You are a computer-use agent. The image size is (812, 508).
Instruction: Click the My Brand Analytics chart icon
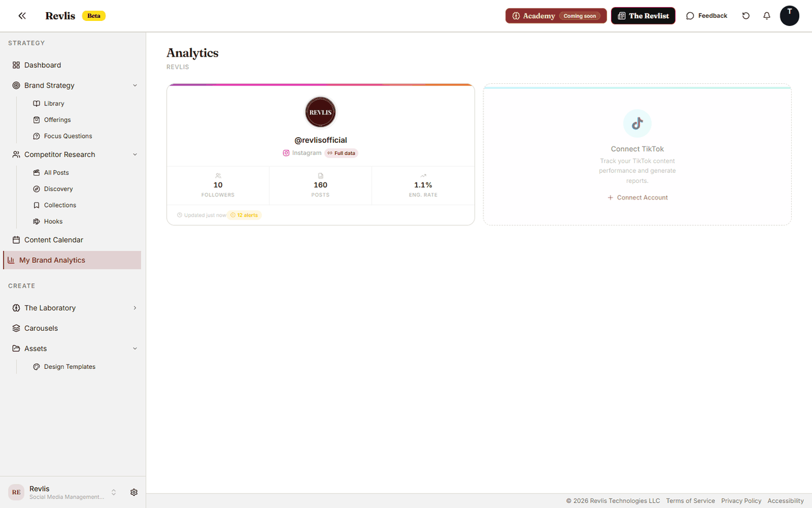tap(11, 260)
